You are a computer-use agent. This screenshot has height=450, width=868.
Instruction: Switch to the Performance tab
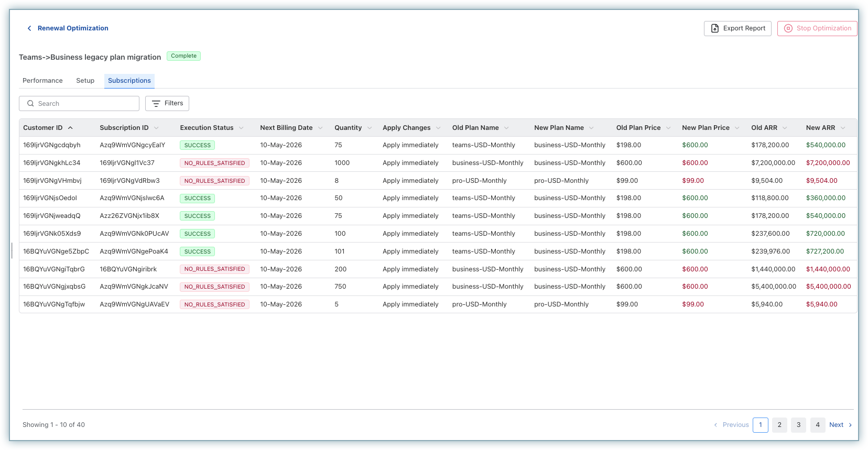point(42,81)
